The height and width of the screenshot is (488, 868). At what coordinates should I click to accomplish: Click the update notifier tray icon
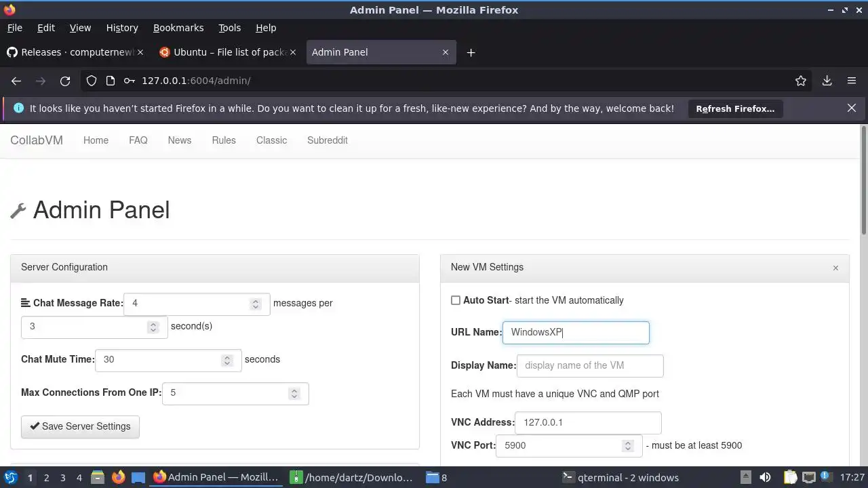(x=826, y=477)
